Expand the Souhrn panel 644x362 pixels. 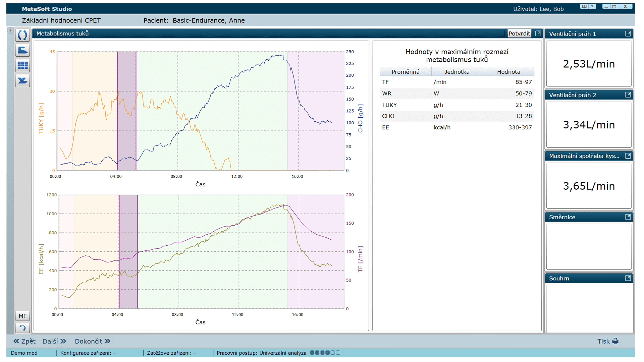(x=628, y=278)
